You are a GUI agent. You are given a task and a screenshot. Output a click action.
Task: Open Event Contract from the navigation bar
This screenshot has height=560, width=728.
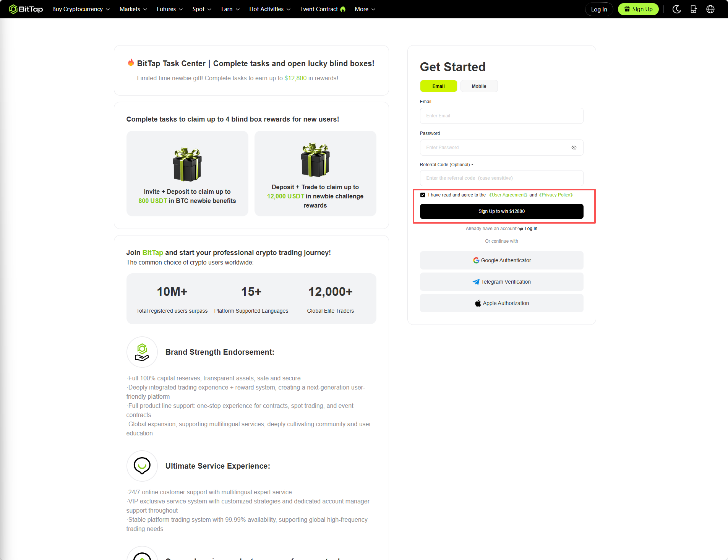pos(319,9)
